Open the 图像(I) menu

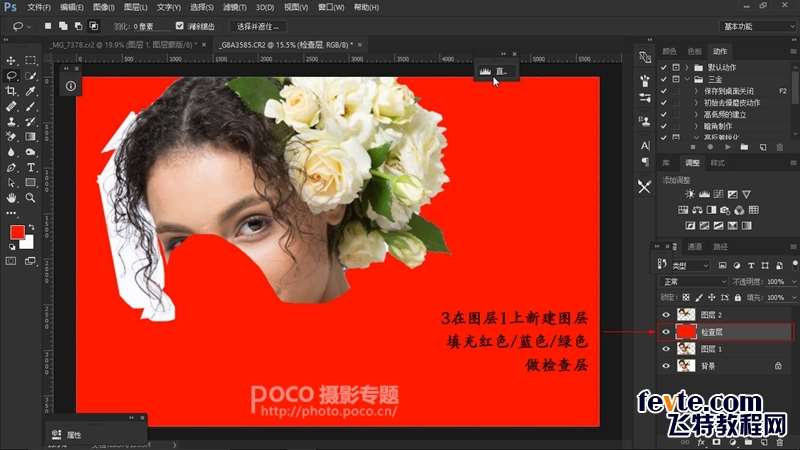[x=104, y=8]
